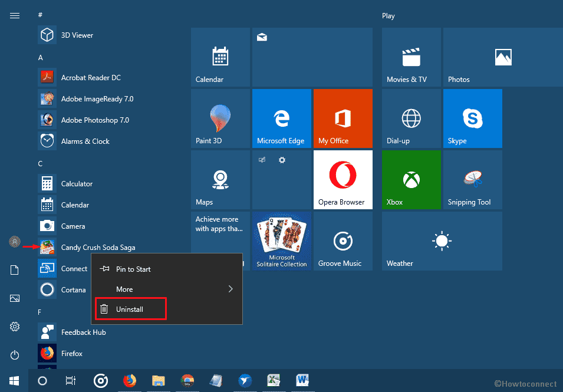Launch 3D Viewer from the app list
This screenshot has height=392, width=563.
(108, 35)
